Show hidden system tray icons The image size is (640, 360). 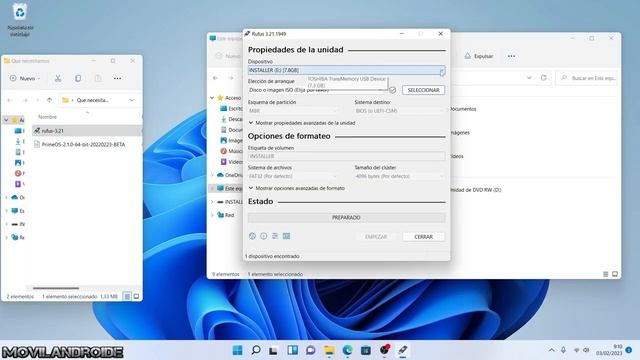551,350
